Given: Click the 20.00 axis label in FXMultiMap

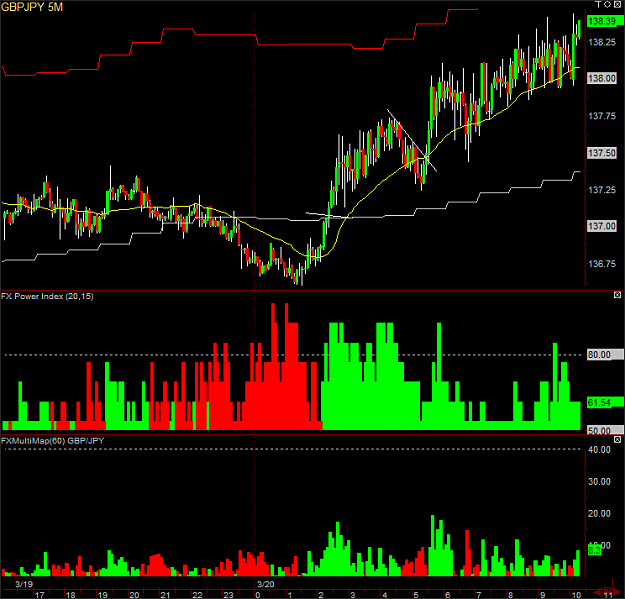Looking at the screenshot, I should [599, 514].
